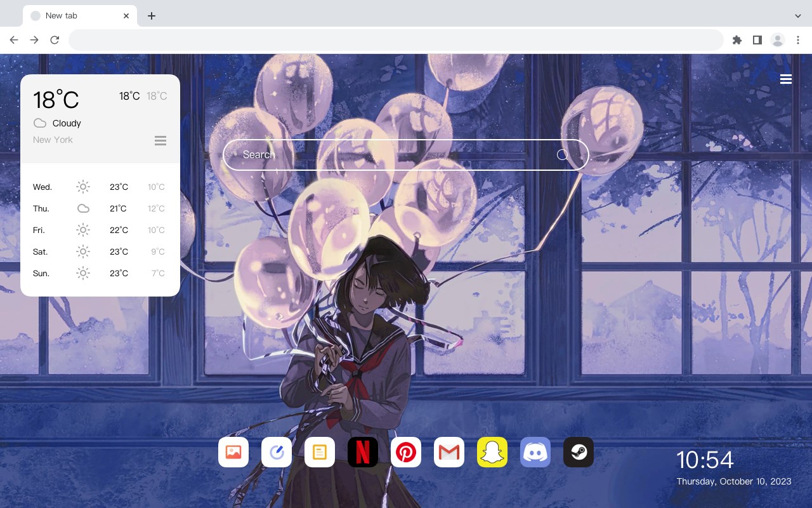Go forward to the next page
This screenshot has width=812, height=508.
(x=34, y=40)
